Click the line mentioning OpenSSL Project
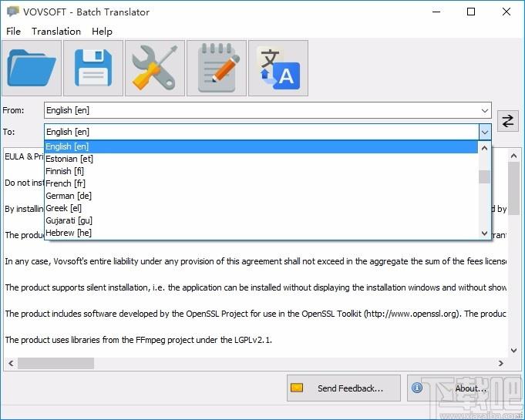 pos(255,314)
